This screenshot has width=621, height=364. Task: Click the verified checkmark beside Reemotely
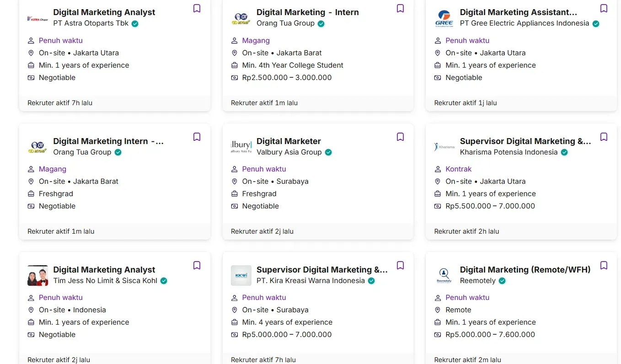pyautogui.click(x=502, y=281)
